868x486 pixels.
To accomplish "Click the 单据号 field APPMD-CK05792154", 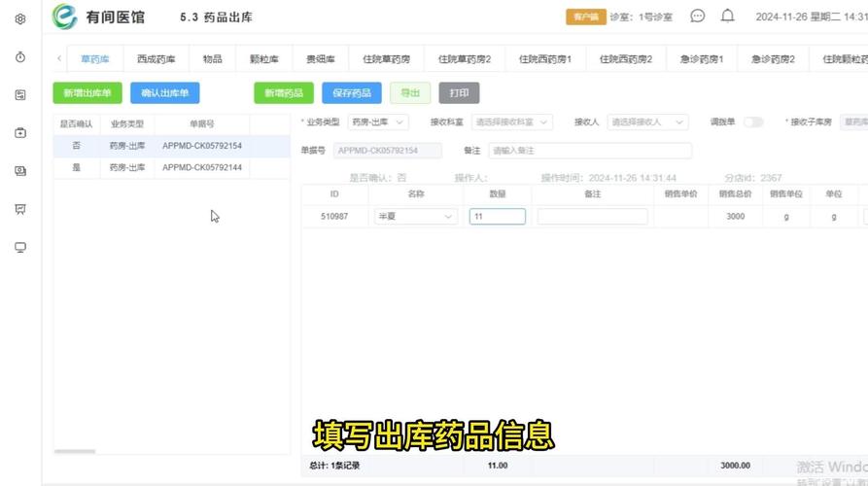I will (x=388, y=151).
